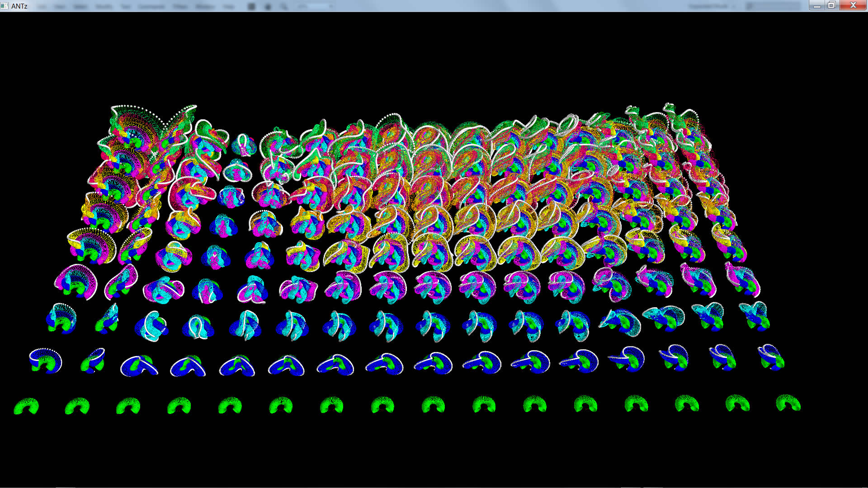Click leftmost blue glyph in second row from bottom
The height and width of the screenshot is (488, 868).
(x=46, y=361)
